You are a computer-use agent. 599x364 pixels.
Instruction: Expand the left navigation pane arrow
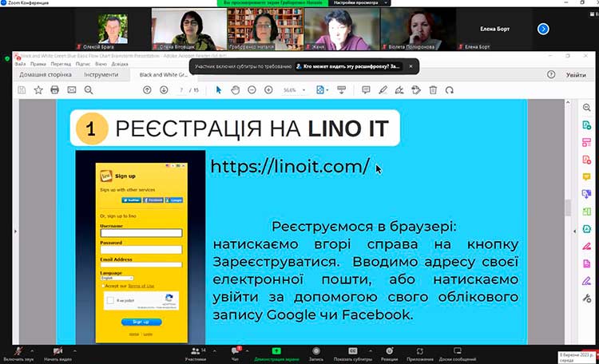15,231
